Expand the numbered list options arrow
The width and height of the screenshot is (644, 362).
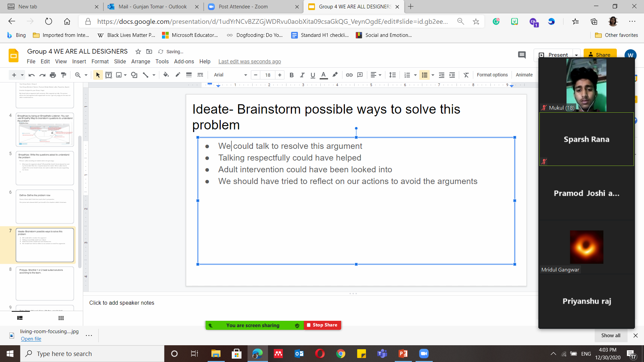415,75
